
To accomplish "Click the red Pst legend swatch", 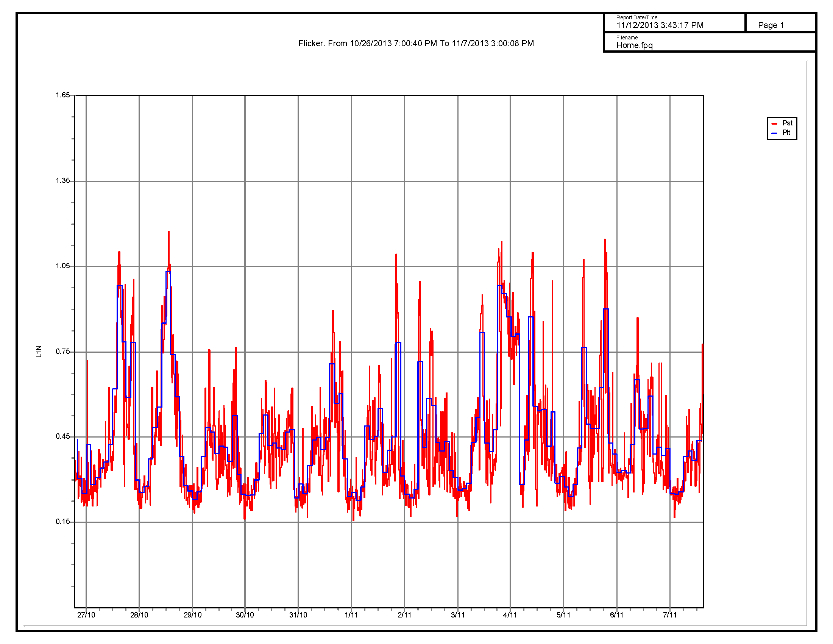I will click(774, 123).
